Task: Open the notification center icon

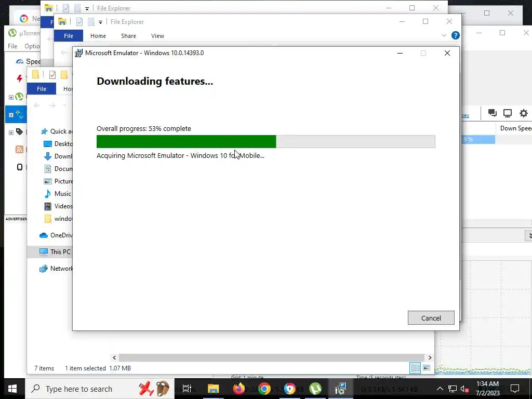Action: (x=515, y=389)
